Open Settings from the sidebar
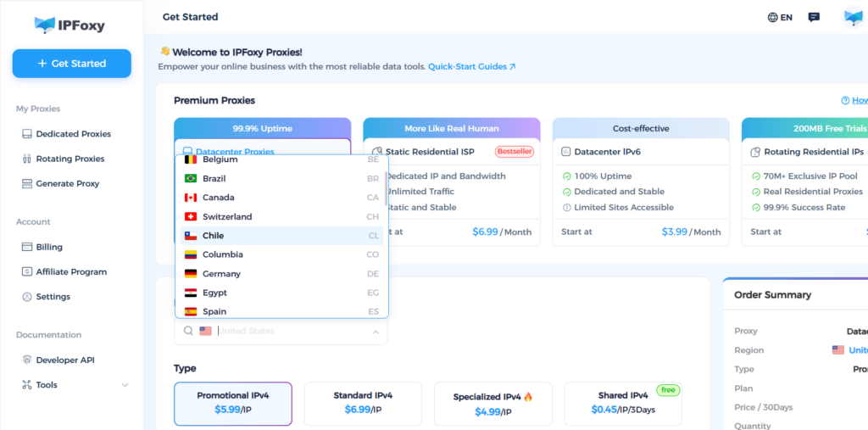868x430 pixels. [x=53, y=297]
